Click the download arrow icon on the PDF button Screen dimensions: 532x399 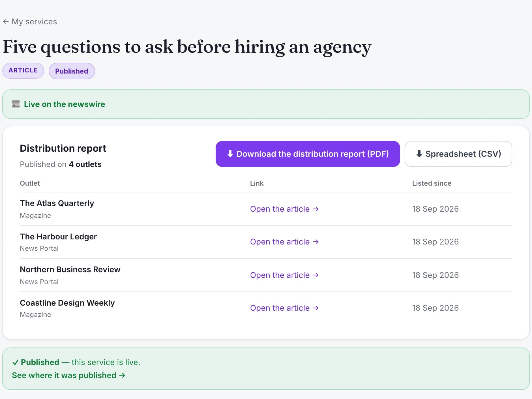[x=230, y=154]
